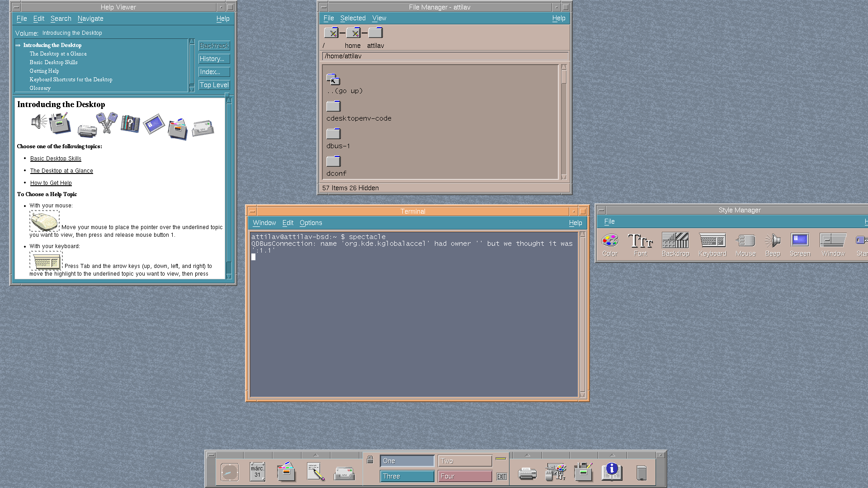Expand subpanel arrow above text editor icon
Screen dimensions: 868x488
tap(316, 455)
